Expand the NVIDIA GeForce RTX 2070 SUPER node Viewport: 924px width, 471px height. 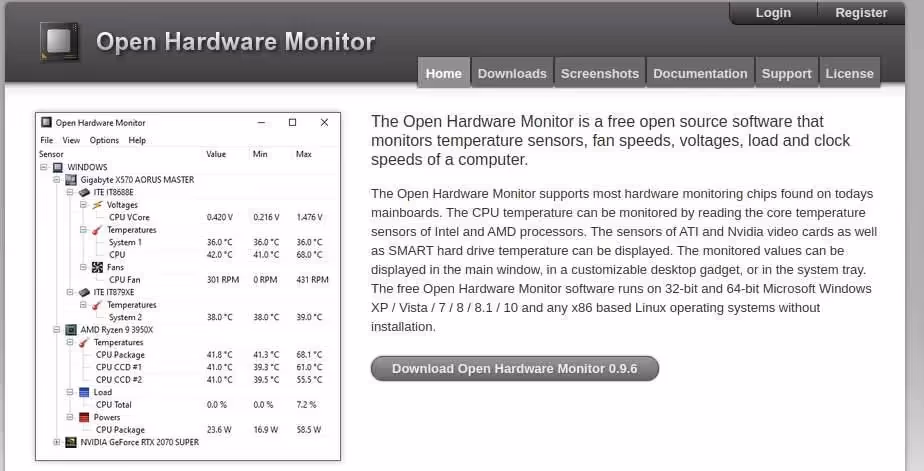(57, 442)
